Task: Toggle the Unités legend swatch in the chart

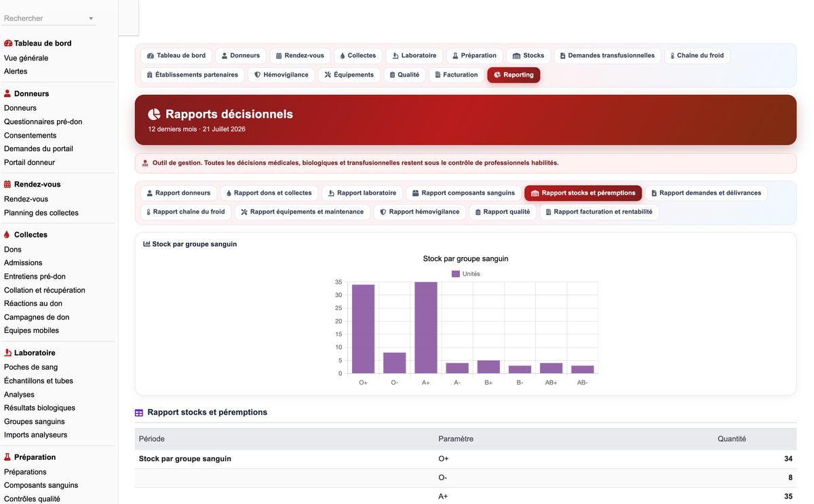Action: [x=456, y=274]
